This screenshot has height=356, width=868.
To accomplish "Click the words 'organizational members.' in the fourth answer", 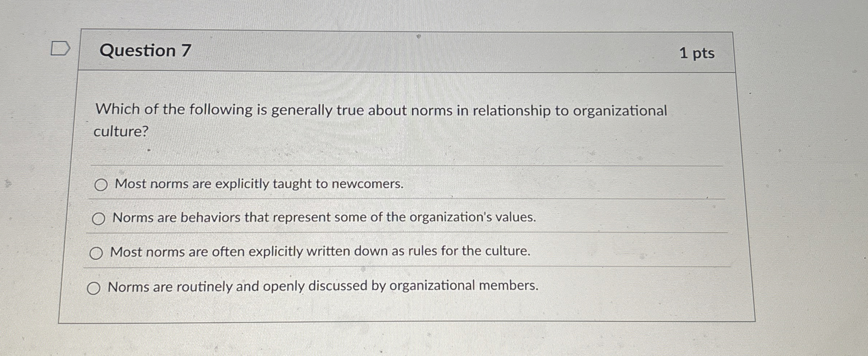I will [x=464, y=286].
